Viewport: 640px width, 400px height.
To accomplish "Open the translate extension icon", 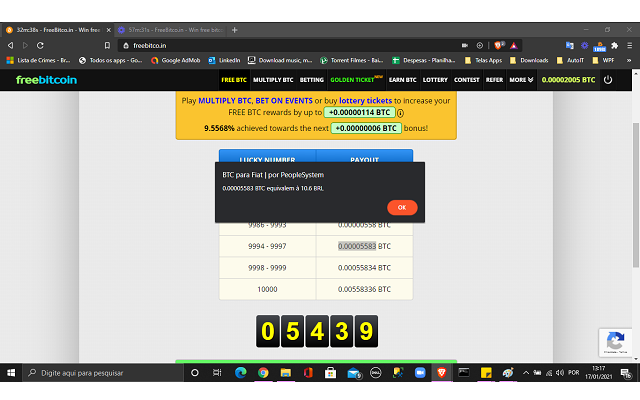I will pyautogui.click(x=569, y=45).
